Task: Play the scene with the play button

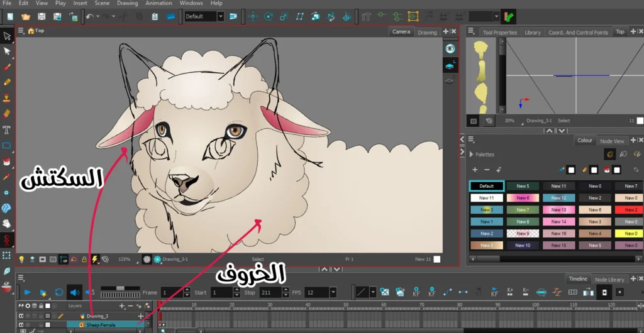Action: 27,292
